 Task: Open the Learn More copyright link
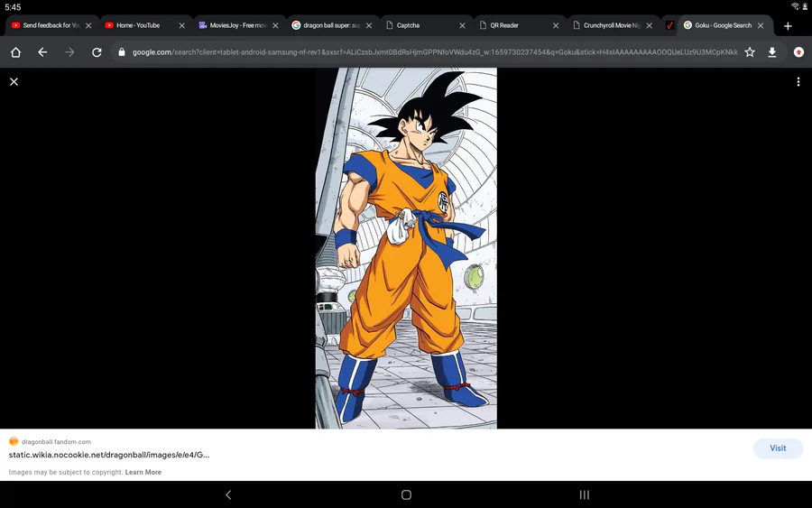pos(143,472)
